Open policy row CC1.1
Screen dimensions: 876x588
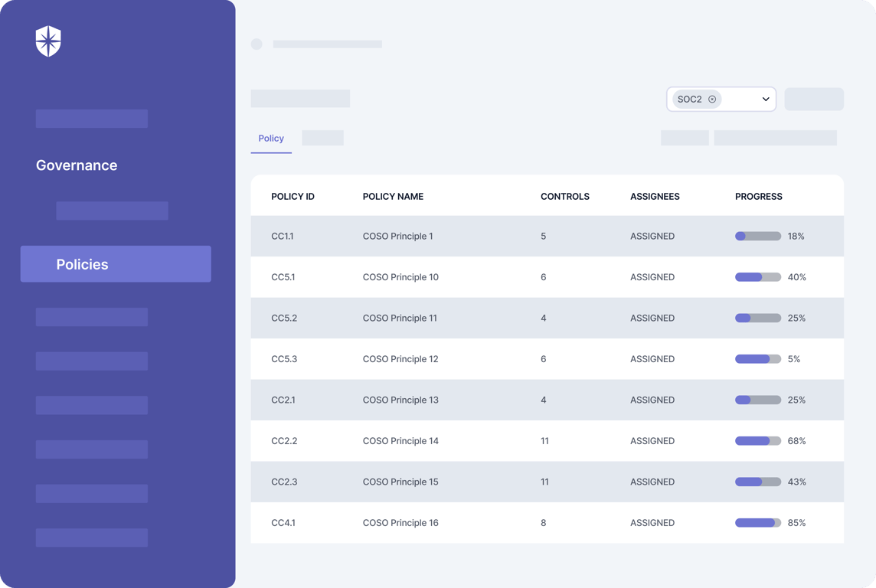click(x=547, y=237)
